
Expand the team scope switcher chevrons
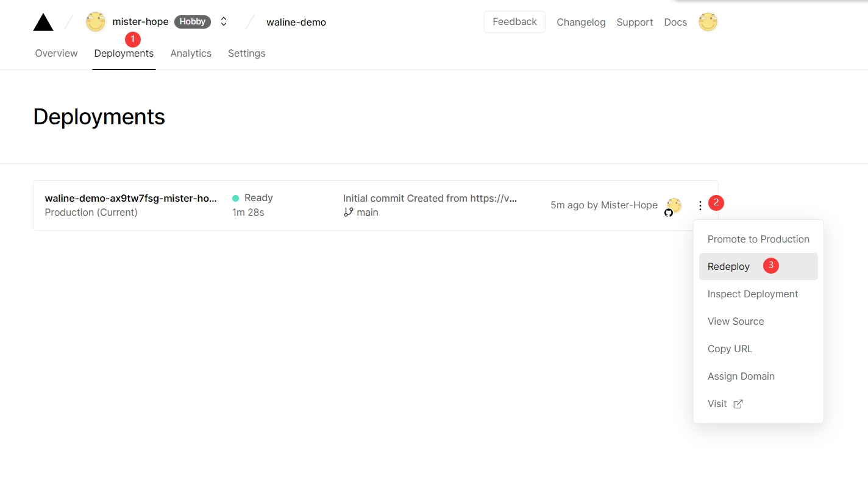[224, 22]
